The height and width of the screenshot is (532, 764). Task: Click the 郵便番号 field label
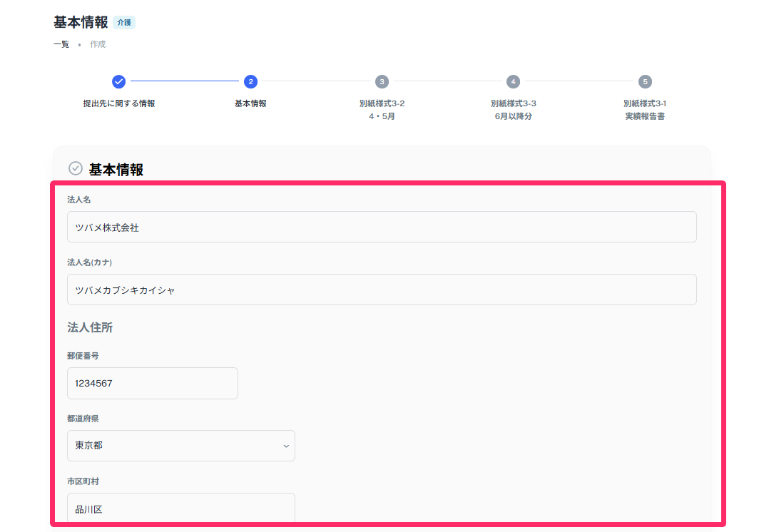(83, 356)
